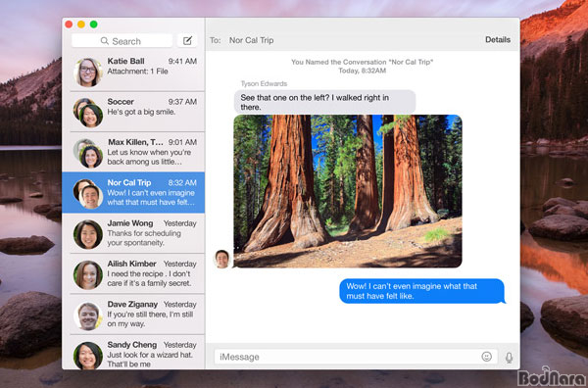Viewport: 588px width, 388px height.
Task: Click the blue 'Wow! I can't even imagine' bubble
Action: [x=422, y=291]
